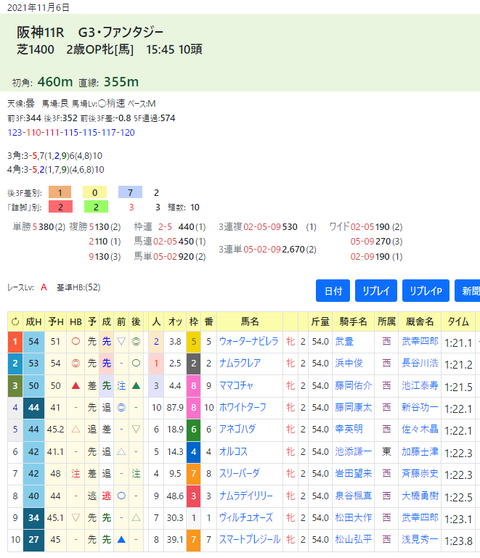Click the 日付 button
The height and width of the screenshot is (558, 480).
[333, 291]
